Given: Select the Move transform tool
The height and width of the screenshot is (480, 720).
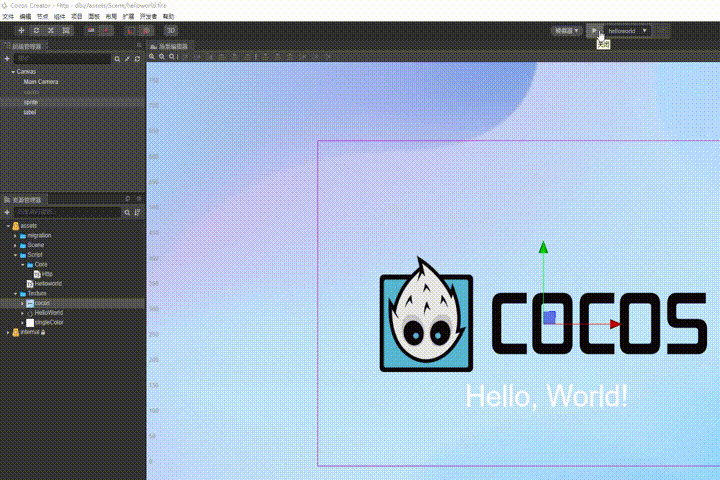Looking at the screenshot, I should [x=21, y=30].
